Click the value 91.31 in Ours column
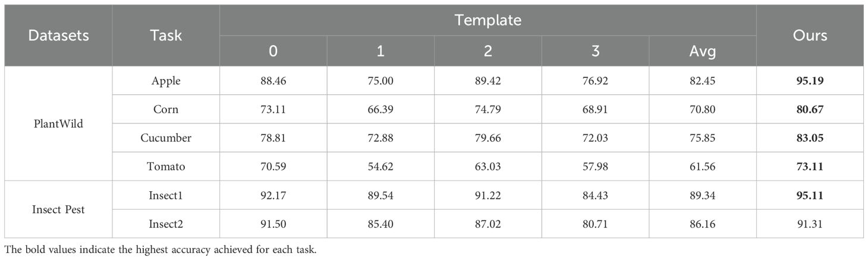The image size is (868, 260). coord(810,224)
